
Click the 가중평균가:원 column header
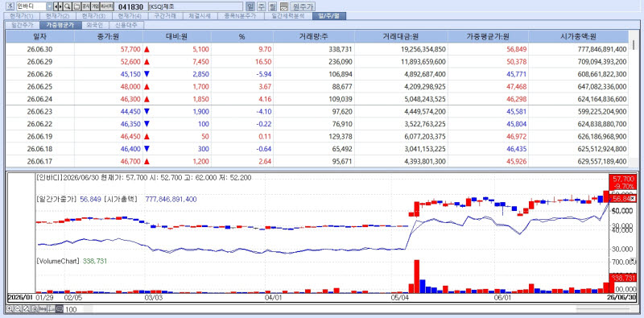(488, 36)
